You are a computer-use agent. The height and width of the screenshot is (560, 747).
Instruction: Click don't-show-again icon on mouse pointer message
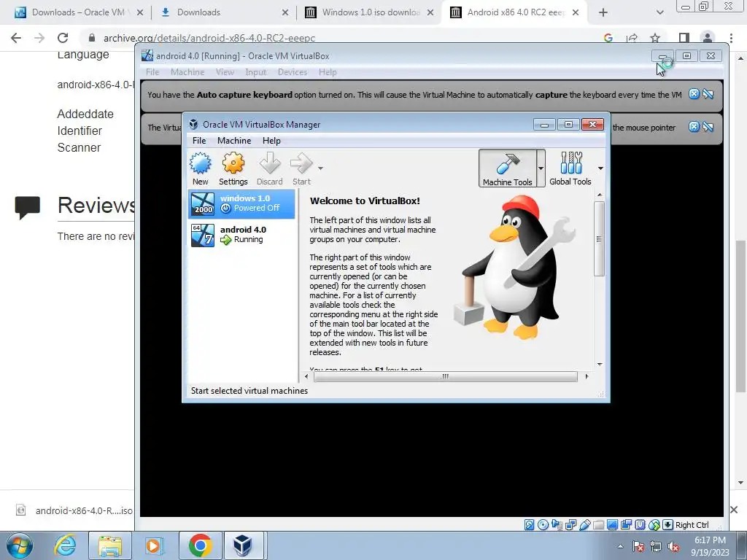pos(708,127)
